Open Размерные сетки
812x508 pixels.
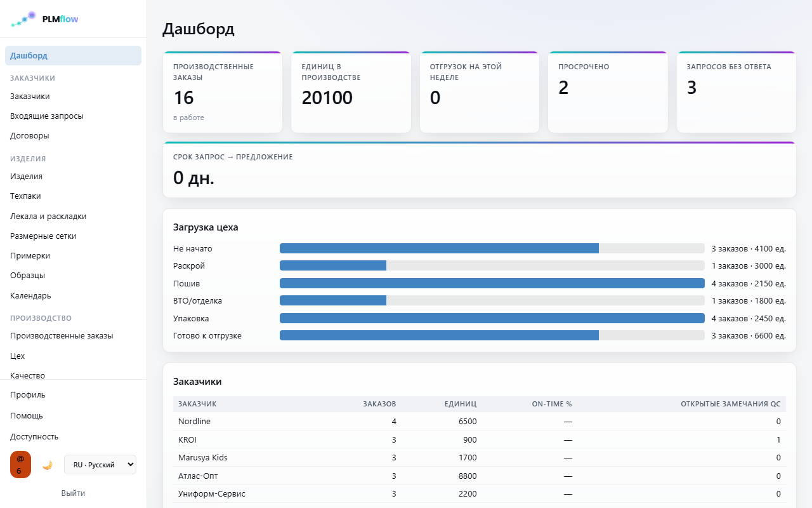(73, 236)
